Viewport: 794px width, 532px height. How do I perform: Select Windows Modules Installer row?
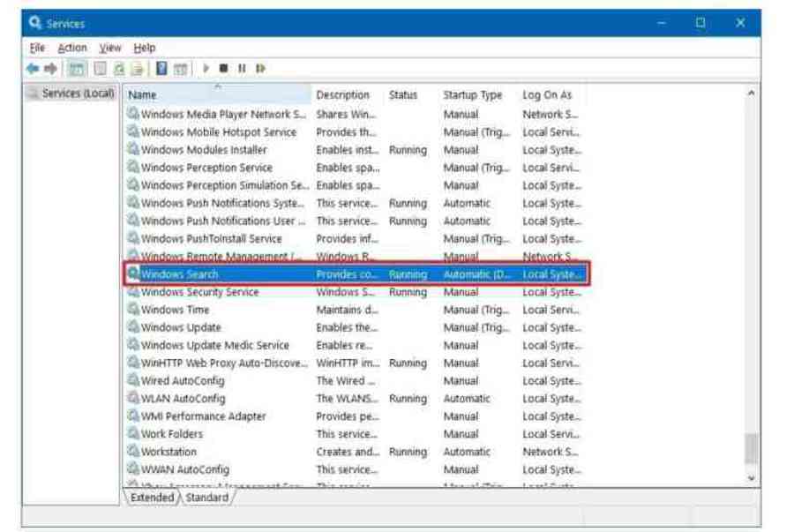356,150
